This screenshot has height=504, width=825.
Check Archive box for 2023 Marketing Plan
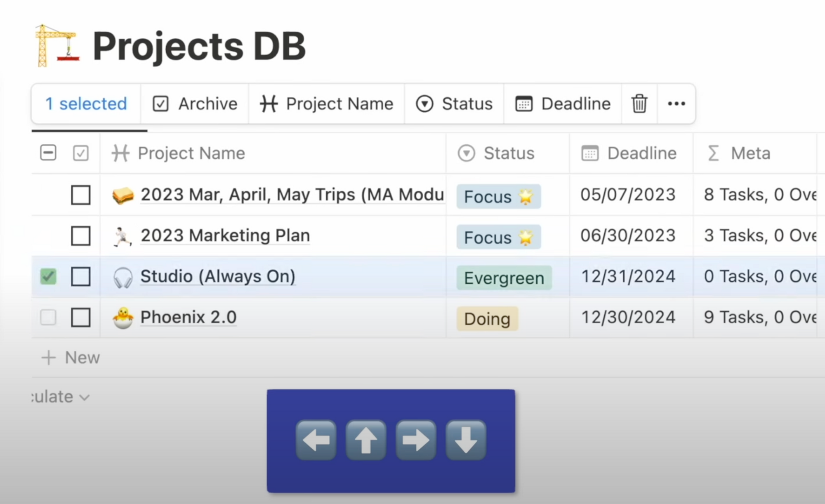tap(81, 236)
